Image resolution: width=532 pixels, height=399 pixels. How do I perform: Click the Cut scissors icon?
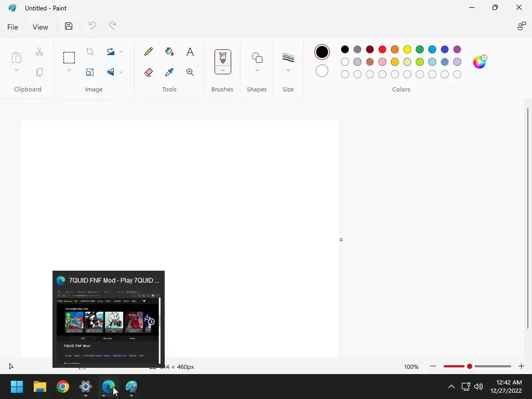pyautogui.click(x=39, y=51)
